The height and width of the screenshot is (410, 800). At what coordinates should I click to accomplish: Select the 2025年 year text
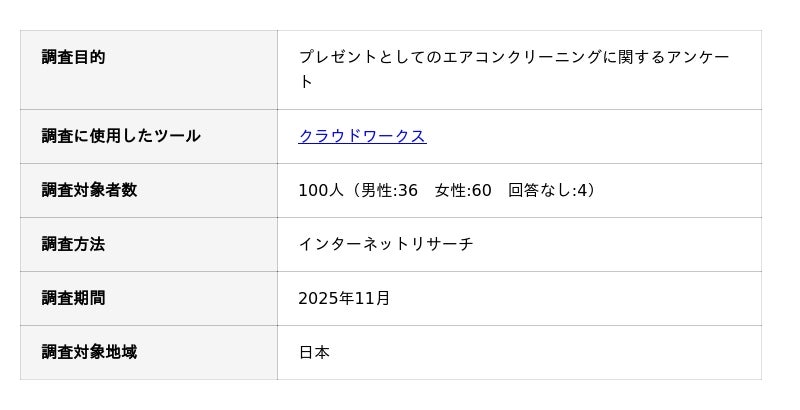326,298
